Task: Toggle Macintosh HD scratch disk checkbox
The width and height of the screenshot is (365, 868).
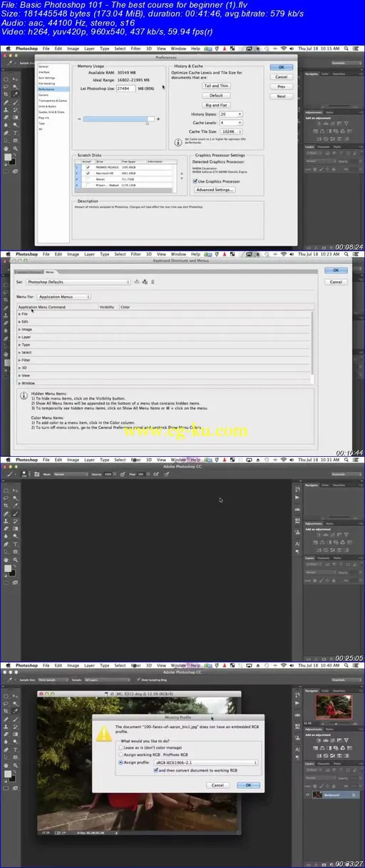Action: (88, 173)
